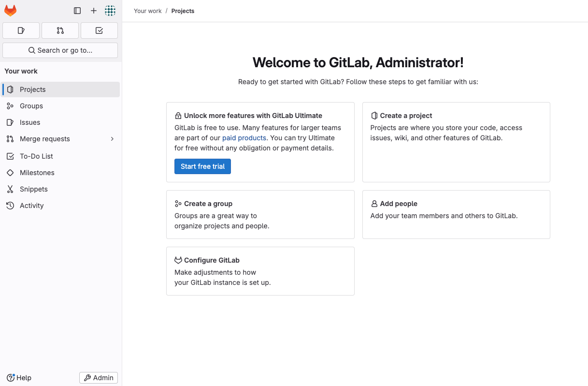Click the Milestones diamond icon

pyautogui.click(x=10, y=173)
